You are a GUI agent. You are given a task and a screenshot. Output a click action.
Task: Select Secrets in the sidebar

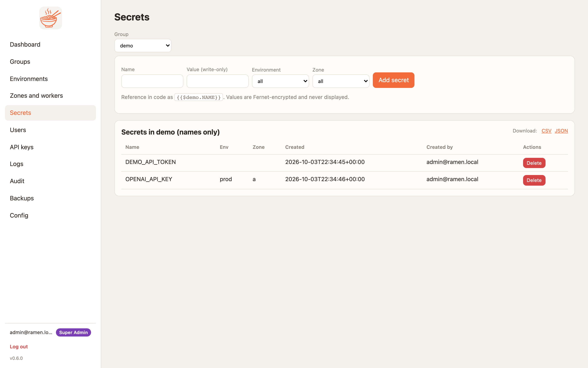tap(50, 113)
